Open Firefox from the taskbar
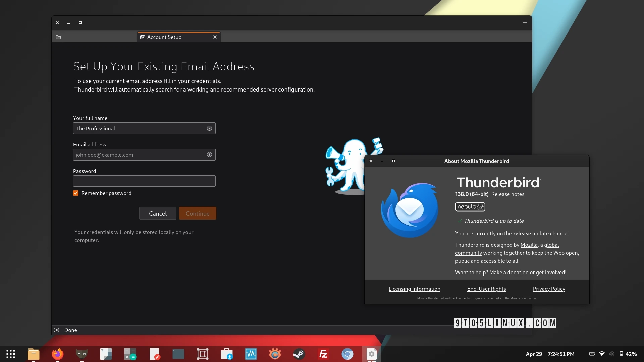This screenshot has width=644, height=362. click(x=58, y=354)
